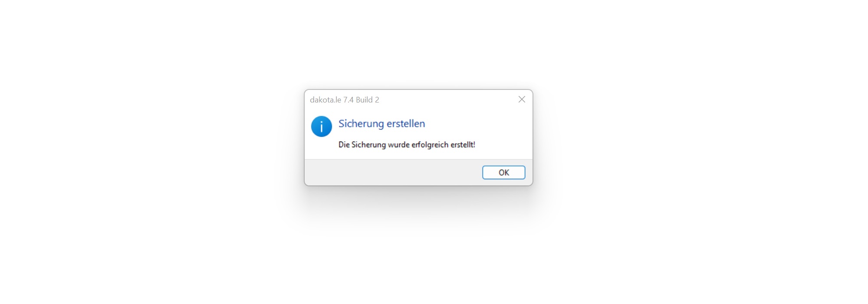Click '7.4' version number in title
Screen dimensions: 868x304
(349, 100)
